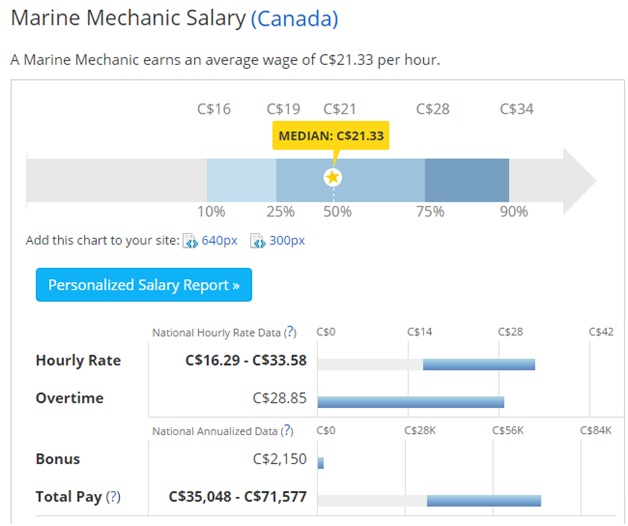Click the Total Pay help question mark
The image size is (628, 526).
coord(113,496)
